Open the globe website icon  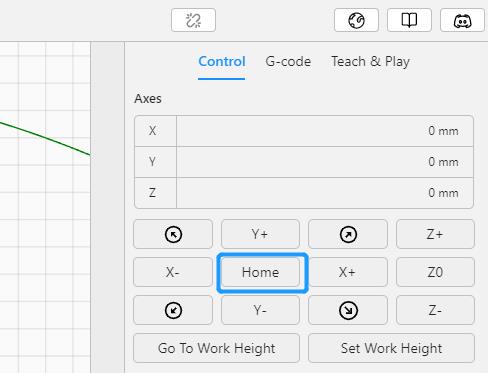click(356, 20)
